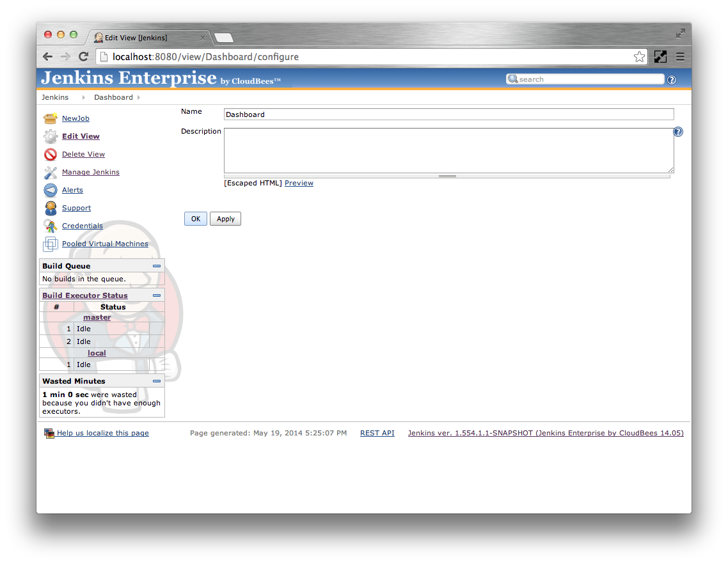Click the search magnifier icon
Viewport: 728px width, 564px height.
click(x=512, y=79)
